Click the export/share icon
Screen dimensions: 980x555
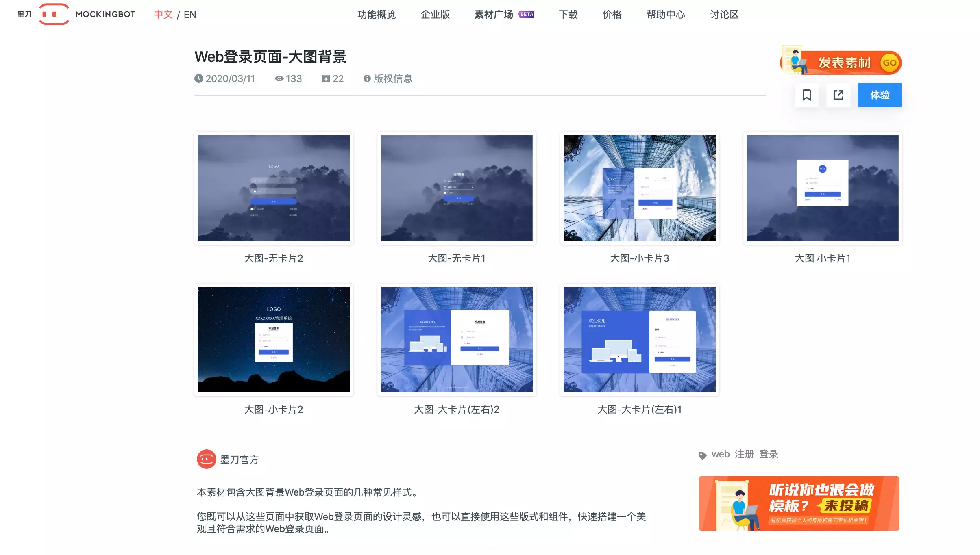(x=838, y=95)
